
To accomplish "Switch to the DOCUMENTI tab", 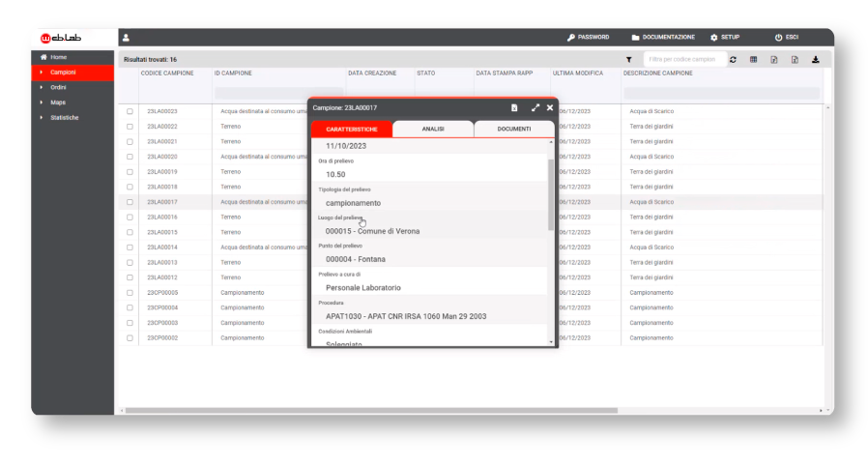I will [x=513, y=129].
